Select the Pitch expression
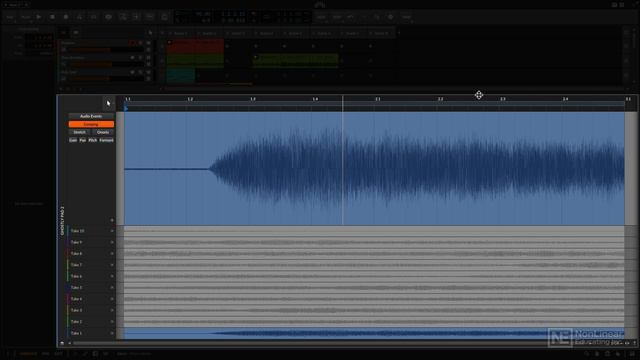 (93, 140)
